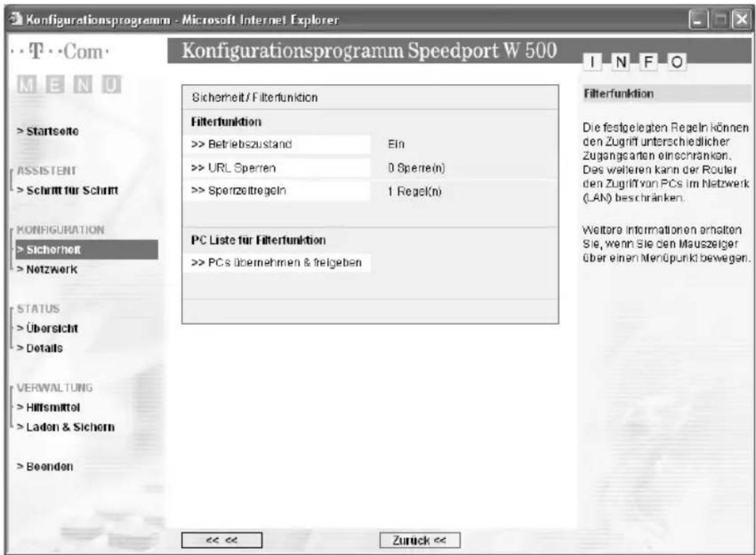The width and height of the screenshot is (756, 555).
Task: Open the Details status page
Action: tap(40, 348)
